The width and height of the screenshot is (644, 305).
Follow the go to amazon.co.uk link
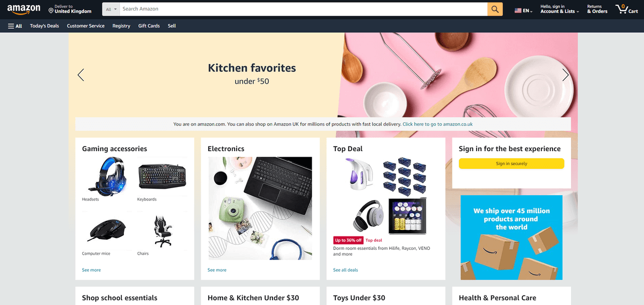[437, 124]
